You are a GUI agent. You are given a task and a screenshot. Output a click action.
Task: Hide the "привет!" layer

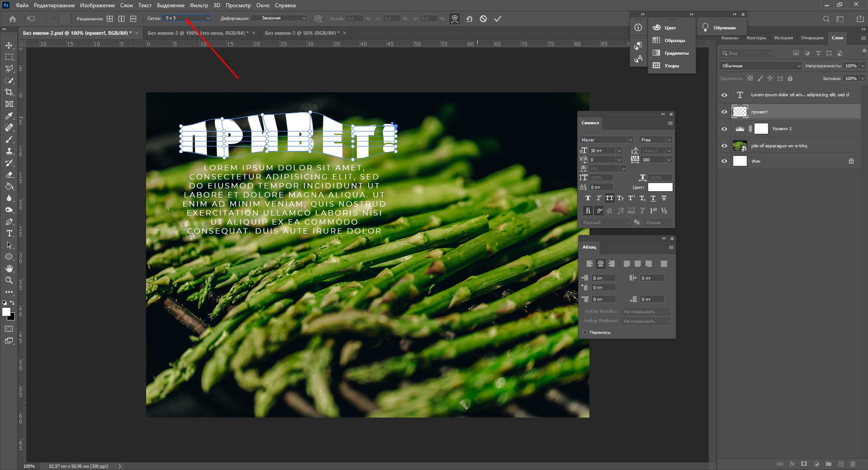[x=724, y=112]
